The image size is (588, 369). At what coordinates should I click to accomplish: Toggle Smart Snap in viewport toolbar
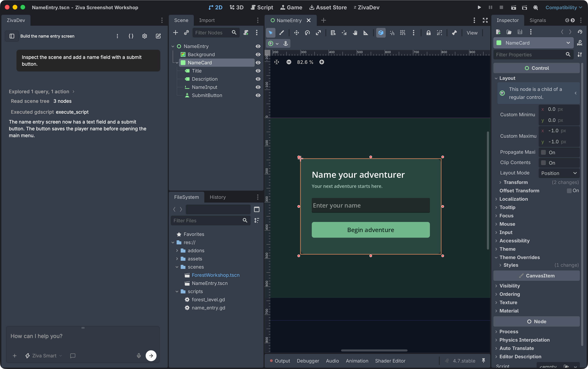point(392,33)
